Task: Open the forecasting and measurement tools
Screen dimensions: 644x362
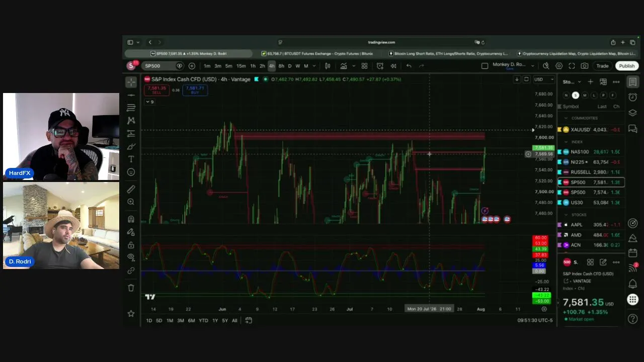Action: pyautogui.click(x=131, y=133)
